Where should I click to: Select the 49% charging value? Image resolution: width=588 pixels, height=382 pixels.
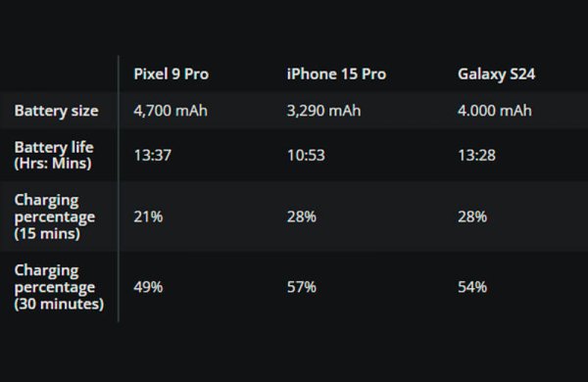pyautogui.click(x=148, y=287)
